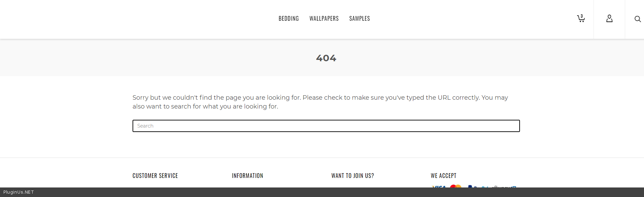Go to the Wallpapers menu item
Viewport: 644px width, 197px height.
pos(324,19)
